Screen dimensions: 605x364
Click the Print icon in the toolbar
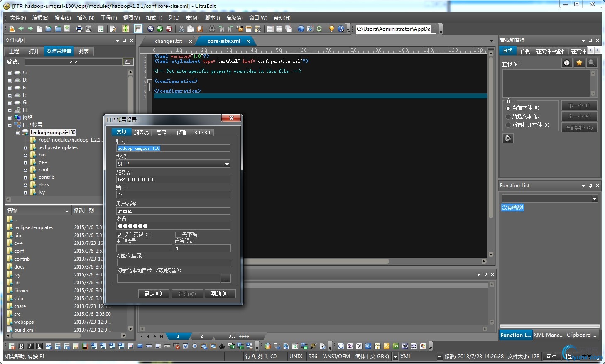[x=79, y=29]
